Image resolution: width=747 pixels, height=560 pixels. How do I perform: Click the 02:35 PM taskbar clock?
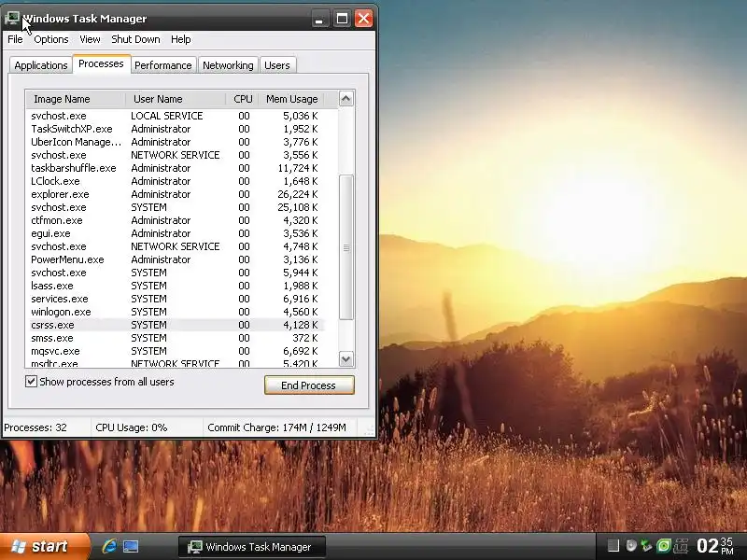(715, 546)
